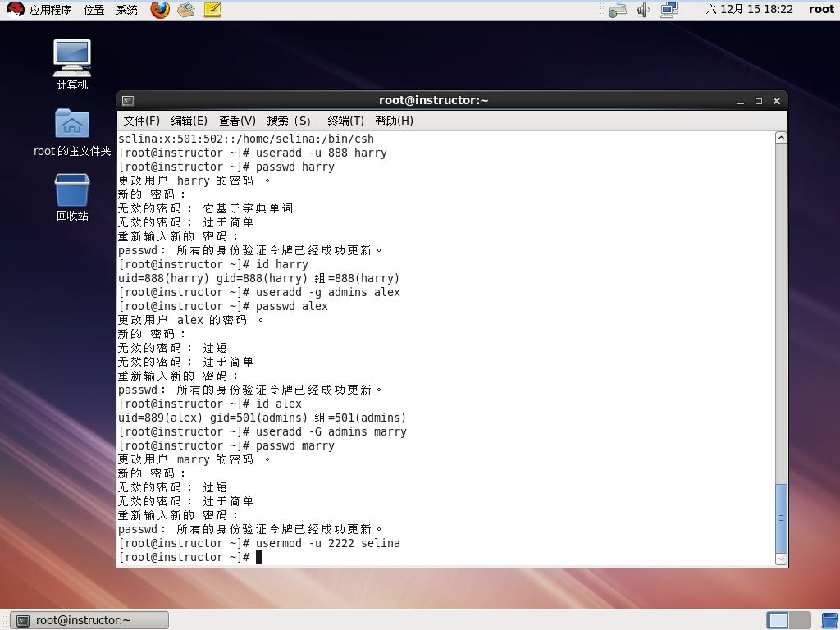Screen dimensions: 840x630
Task: Click the text 'uid=888(harry) gid=888(harry)'
Action: point(213,279)
